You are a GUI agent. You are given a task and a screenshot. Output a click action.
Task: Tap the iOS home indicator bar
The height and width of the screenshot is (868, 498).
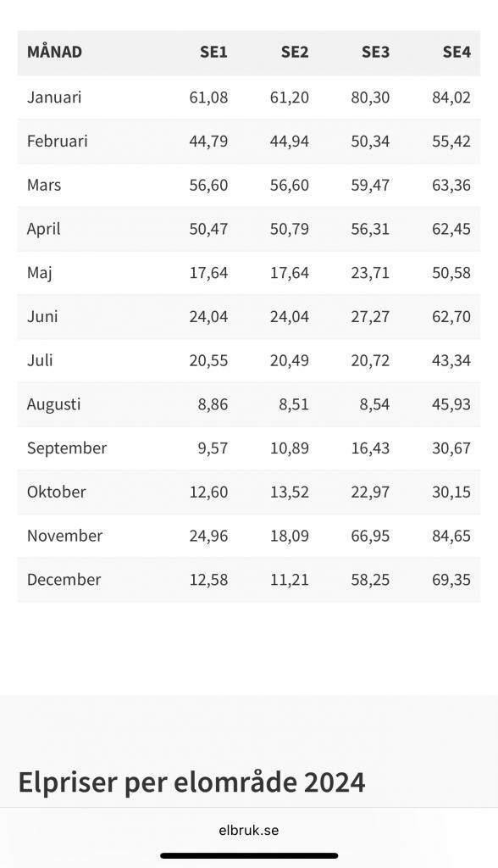tap(249, 856)
